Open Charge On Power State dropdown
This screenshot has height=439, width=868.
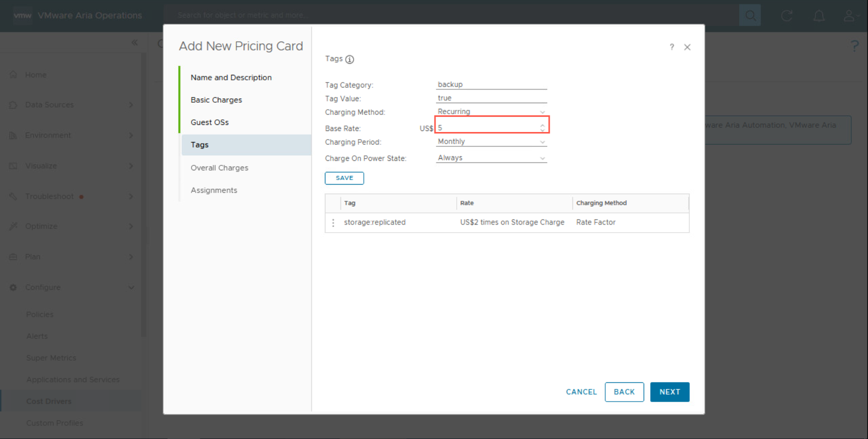tap(491, 158)
